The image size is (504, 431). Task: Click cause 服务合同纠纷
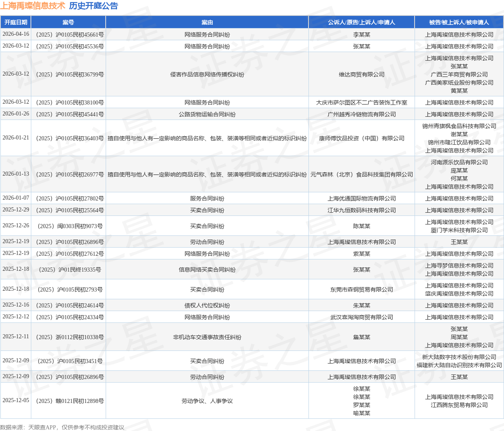[207, 199]
